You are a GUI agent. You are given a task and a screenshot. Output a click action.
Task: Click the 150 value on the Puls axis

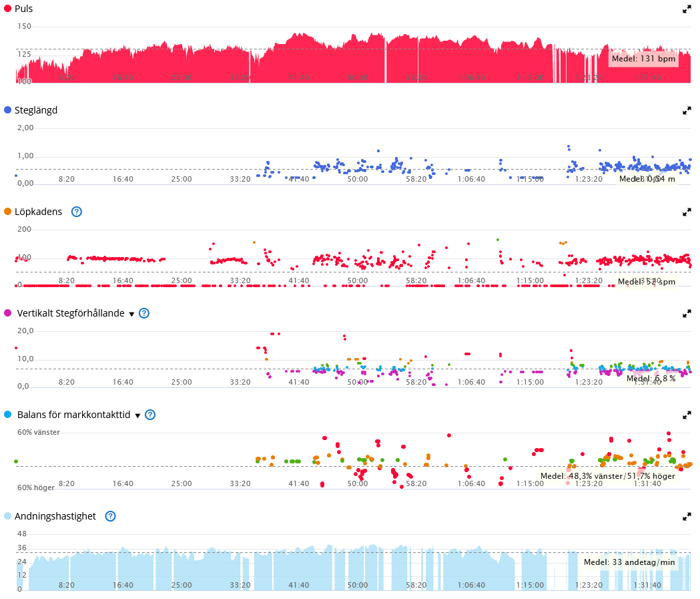click(x=24, y=26)
